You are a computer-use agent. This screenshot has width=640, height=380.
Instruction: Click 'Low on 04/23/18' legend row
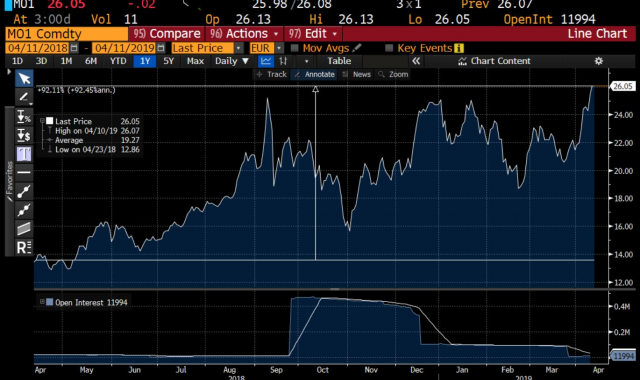[x=93, y=149]
